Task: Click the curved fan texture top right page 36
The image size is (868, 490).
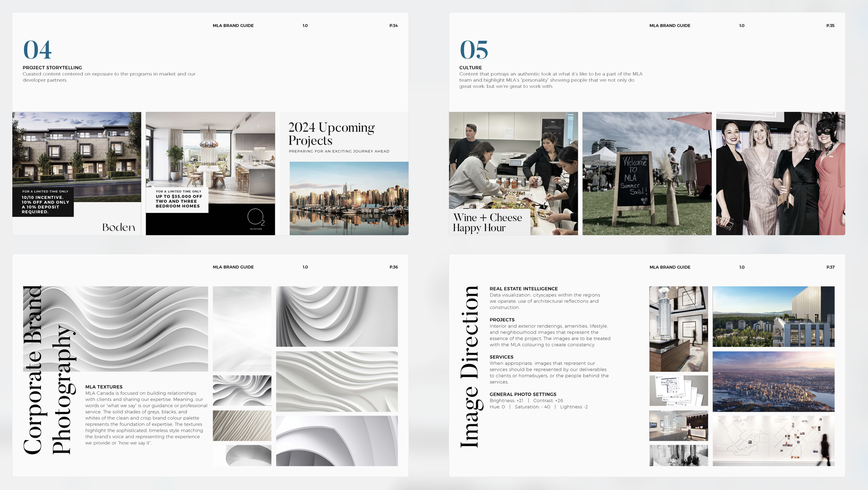Action: click(337, 317)
